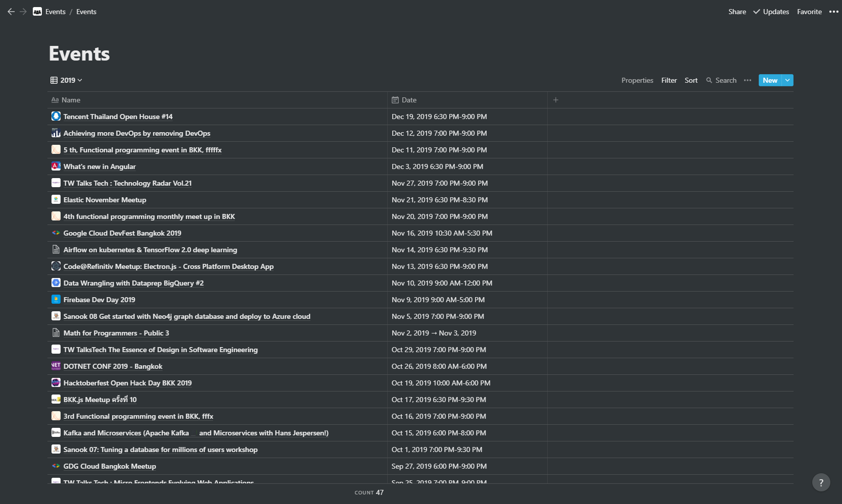This screenshot has width=842, height=504.
Task: Click the Search field in the toolbar
Action: (722, 80)
